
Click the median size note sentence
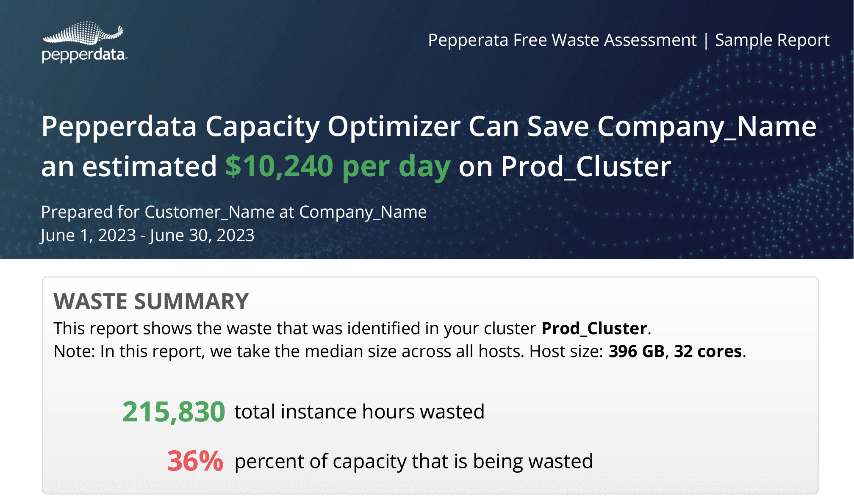pyautogui.click(x=399, y=352)
